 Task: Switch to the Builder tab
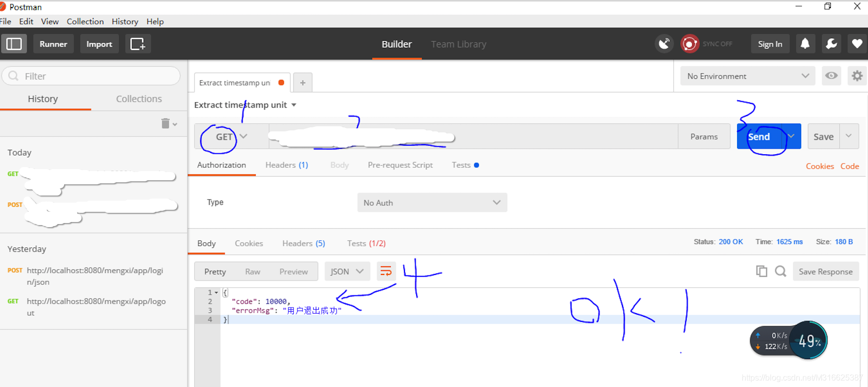point(397,44)
